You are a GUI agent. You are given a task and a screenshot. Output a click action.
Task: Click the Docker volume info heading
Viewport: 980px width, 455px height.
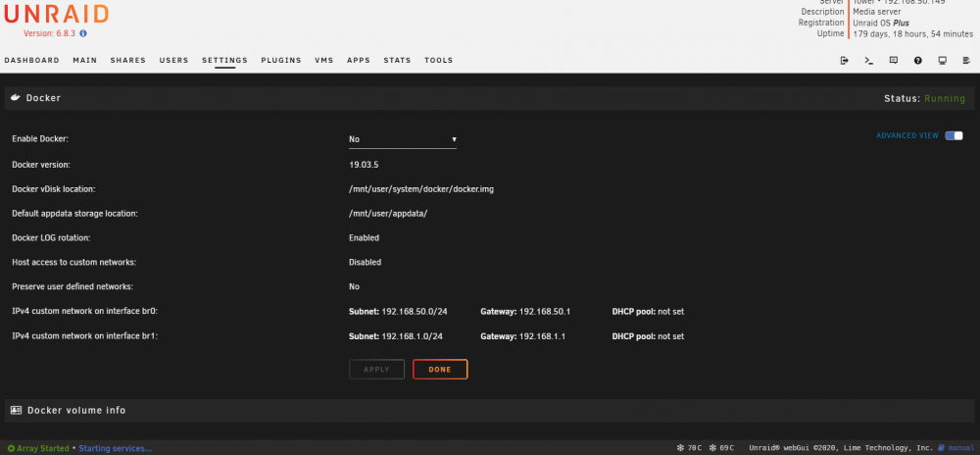76,411
